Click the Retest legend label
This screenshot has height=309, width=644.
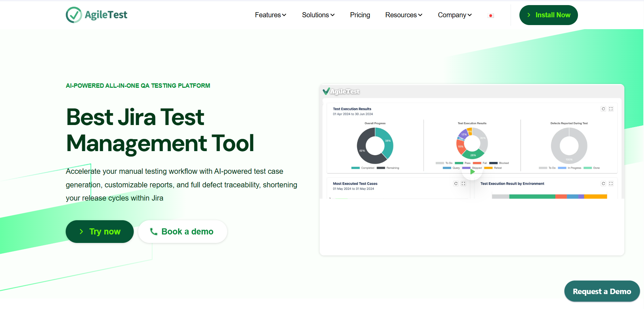pos(498,168)
